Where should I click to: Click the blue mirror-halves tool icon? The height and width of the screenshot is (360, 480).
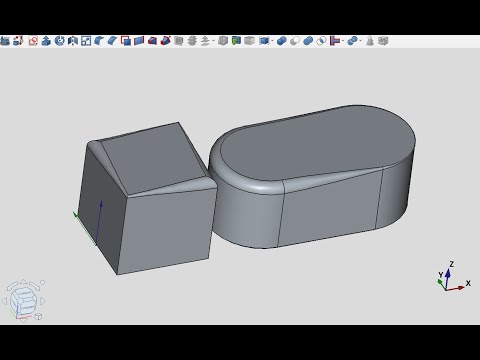pyautogui.click(x=73, y=41)
